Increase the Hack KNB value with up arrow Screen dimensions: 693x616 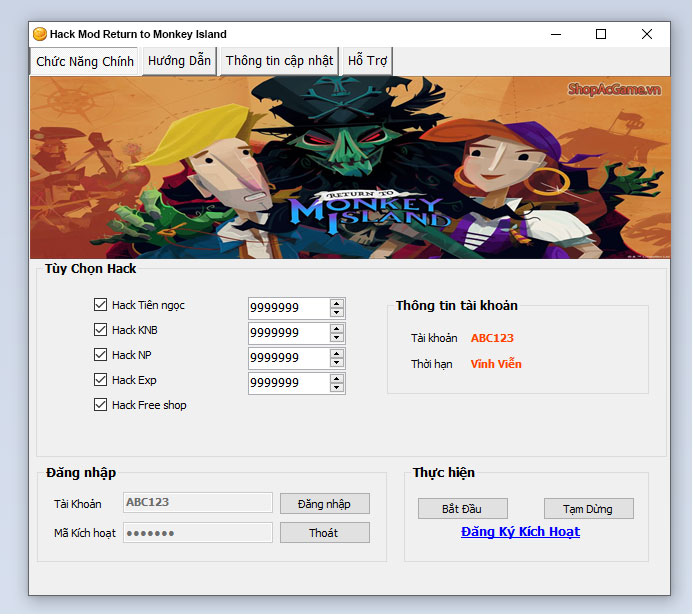tap(337, 328)
